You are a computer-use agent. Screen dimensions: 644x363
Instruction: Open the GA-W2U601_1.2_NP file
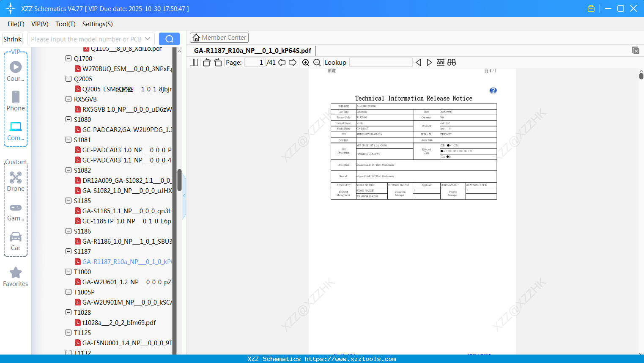[127, 282]
